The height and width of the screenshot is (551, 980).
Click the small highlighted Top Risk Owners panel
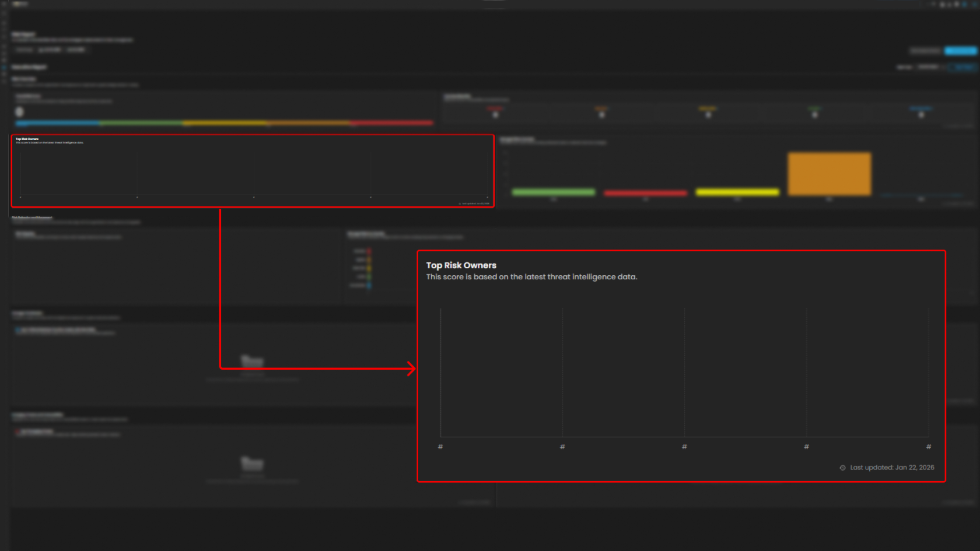click(x=252, y=171)
